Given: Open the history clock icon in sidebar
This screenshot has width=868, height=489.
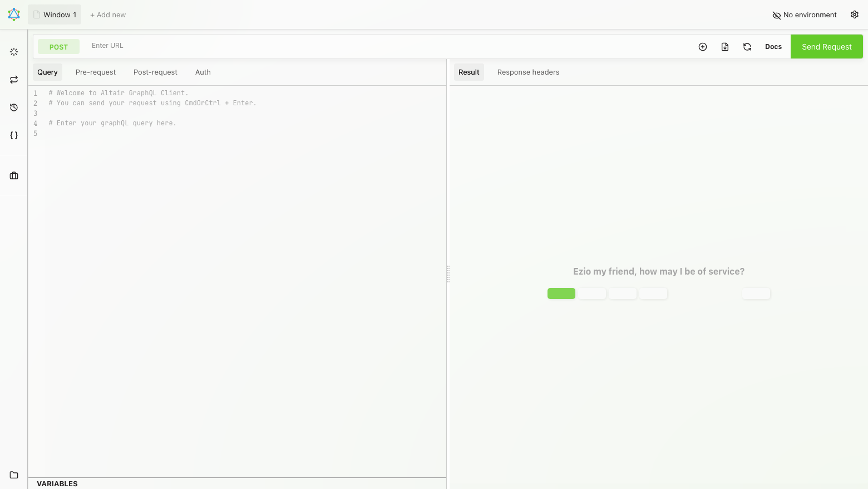Looking at the screenshot, I should pyautogui.click(x=14, y=107).
